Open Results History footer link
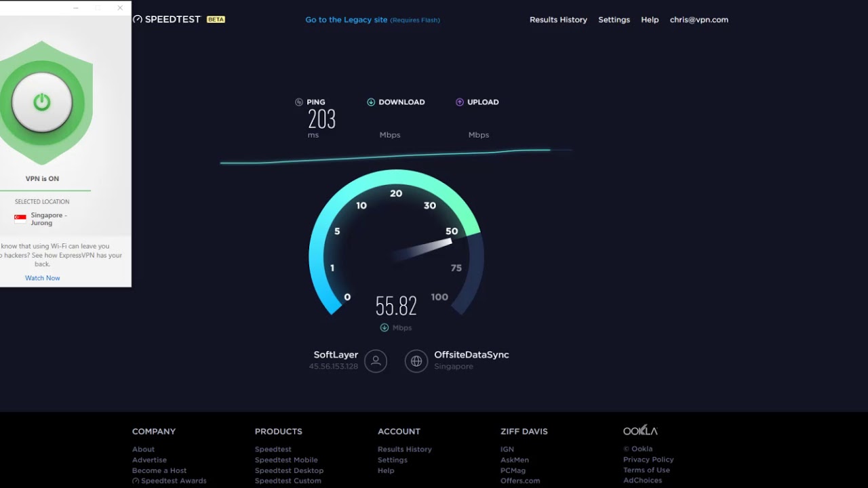 click(x=405, y=449)
